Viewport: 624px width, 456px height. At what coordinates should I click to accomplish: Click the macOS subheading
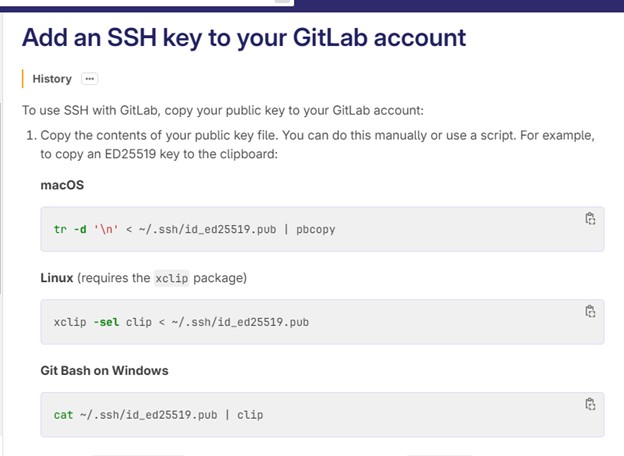pyautogui.click(x=62, y=185)
